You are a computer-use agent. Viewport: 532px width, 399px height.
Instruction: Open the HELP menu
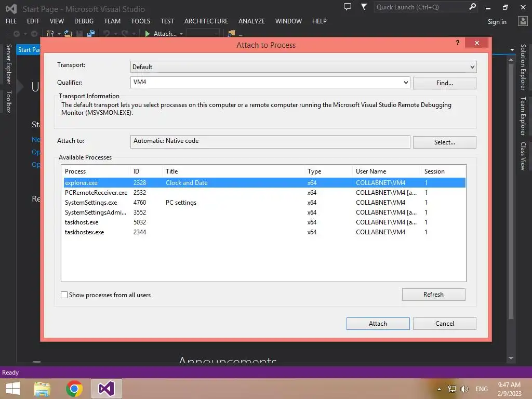click(x=320, y=21)
